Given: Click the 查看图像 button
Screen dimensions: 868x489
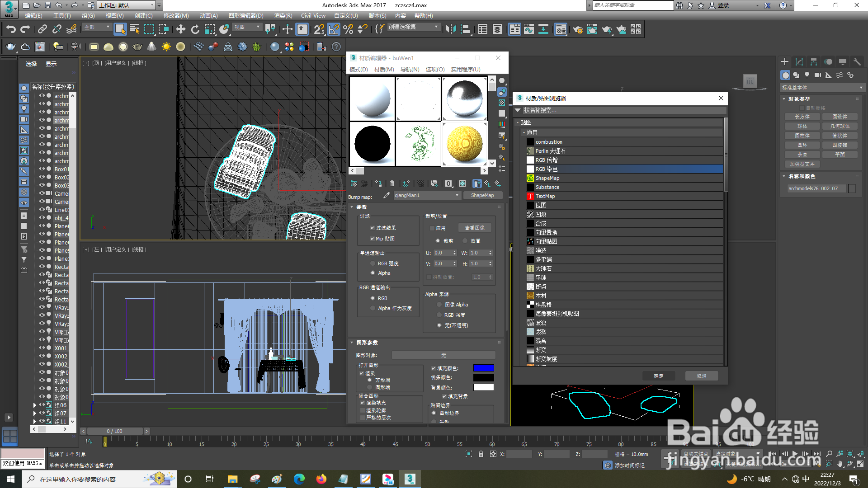Looking at the screenshot, I should pyautogui.click(x=475, y=228).
